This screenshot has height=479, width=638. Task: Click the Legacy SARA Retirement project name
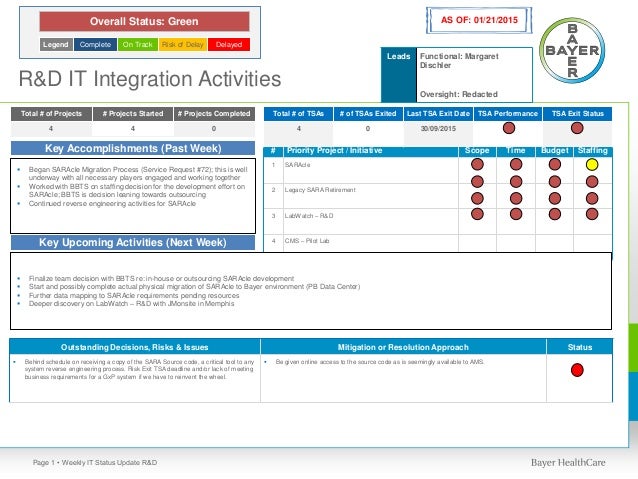point(320,190)
